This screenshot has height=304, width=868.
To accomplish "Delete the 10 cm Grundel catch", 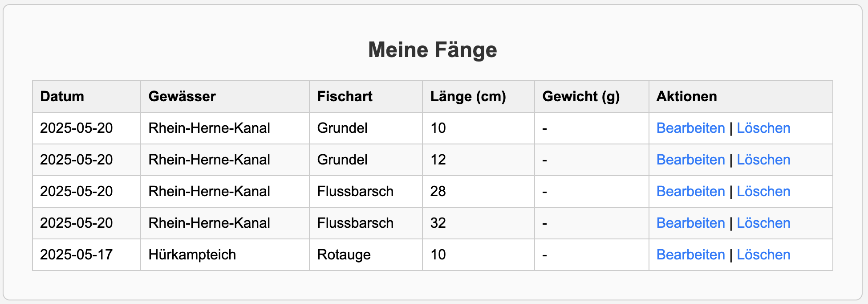I will pyautogui.click(x=763, y=128).
